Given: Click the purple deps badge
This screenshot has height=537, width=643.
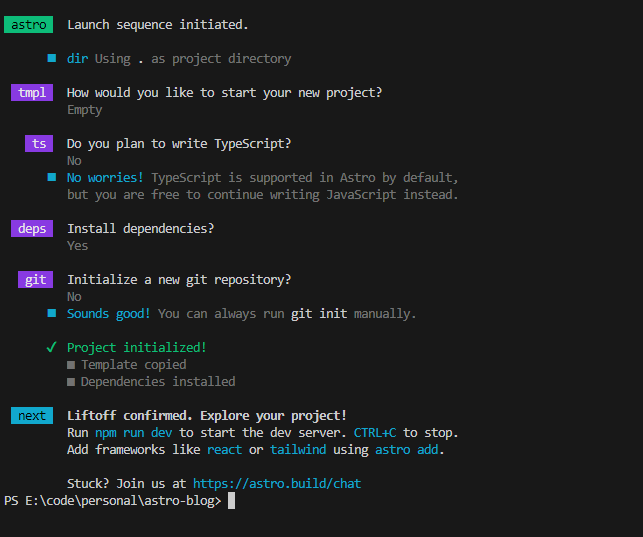Looking at the screenshot, I should (x=33, y=228).
